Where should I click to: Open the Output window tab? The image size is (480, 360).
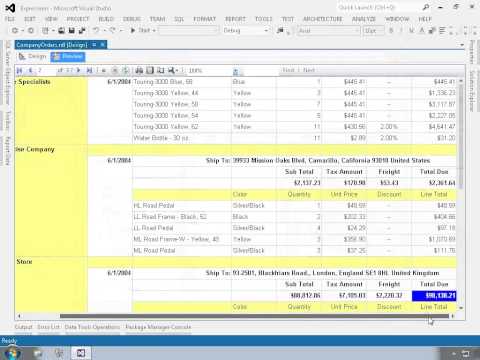click(x=23, y=327)
